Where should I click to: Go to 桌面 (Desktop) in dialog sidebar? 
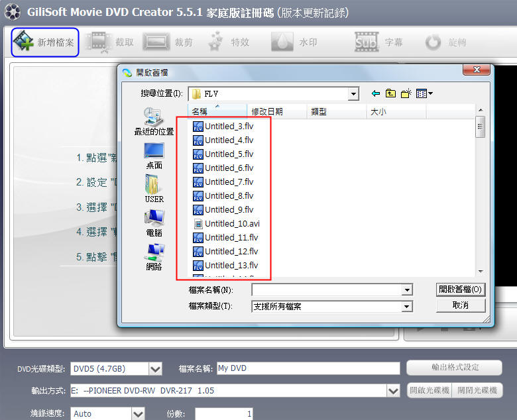click(154, 156)
